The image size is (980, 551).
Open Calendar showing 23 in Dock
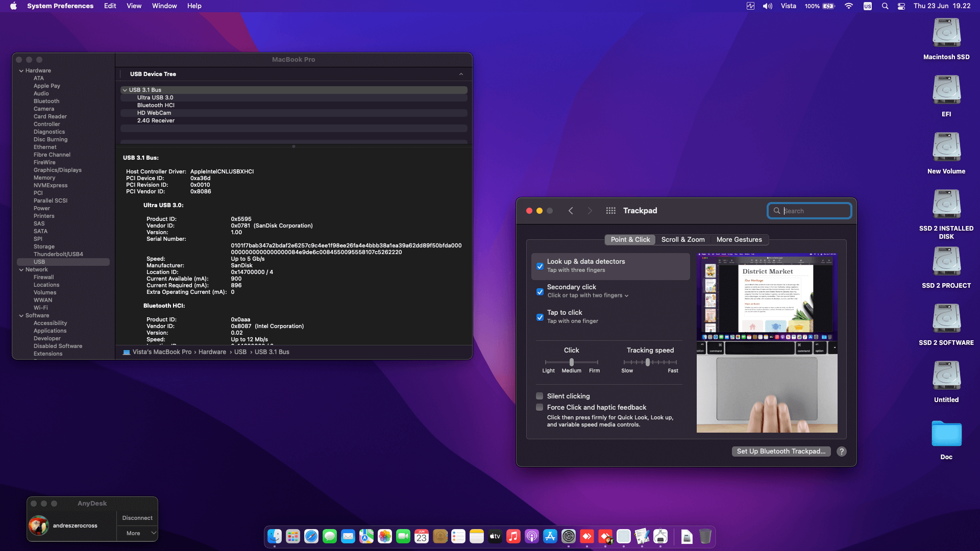tap(422, 536)
